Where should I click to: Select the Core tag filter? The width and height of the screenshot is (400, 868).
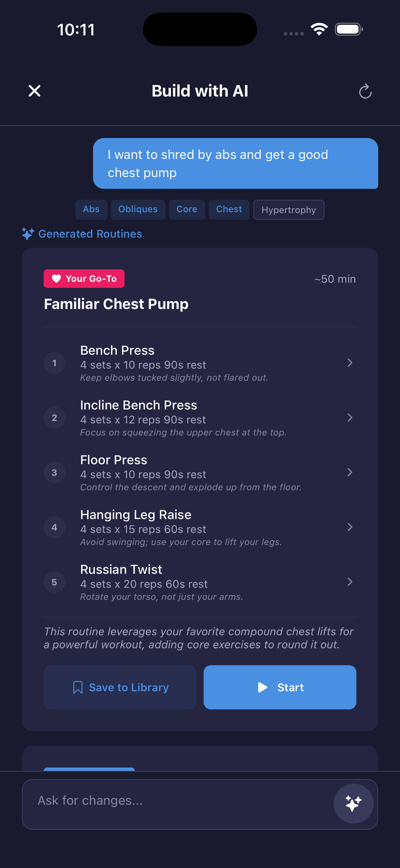[x=187, y=209]
